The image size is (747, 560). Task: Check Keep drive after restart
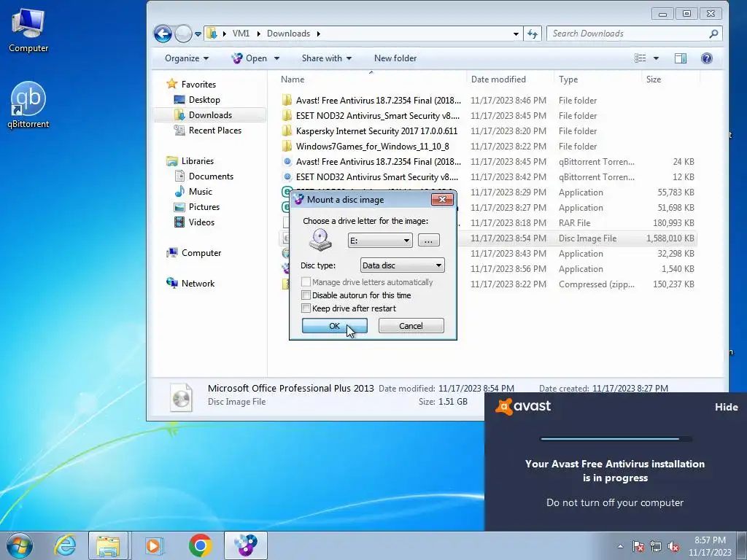[x=306, y=308]
